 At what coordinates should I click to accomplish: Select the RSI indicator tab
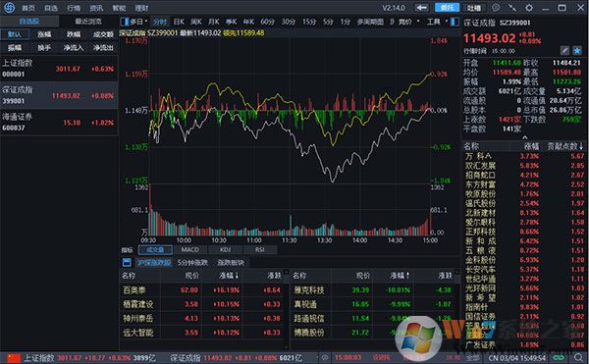tap(260, 249)
